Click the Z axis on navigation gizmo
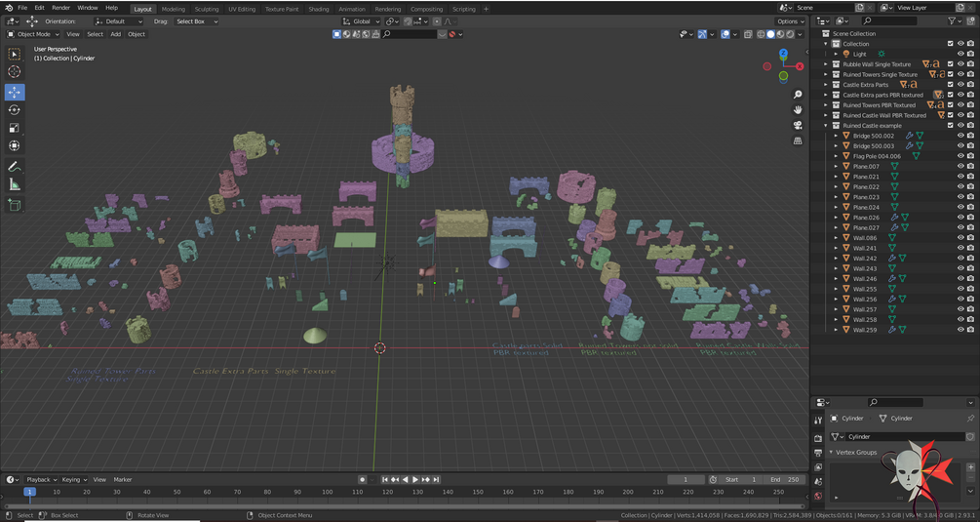The width and height of the screenshot is (980, 522). coord(783,54)
